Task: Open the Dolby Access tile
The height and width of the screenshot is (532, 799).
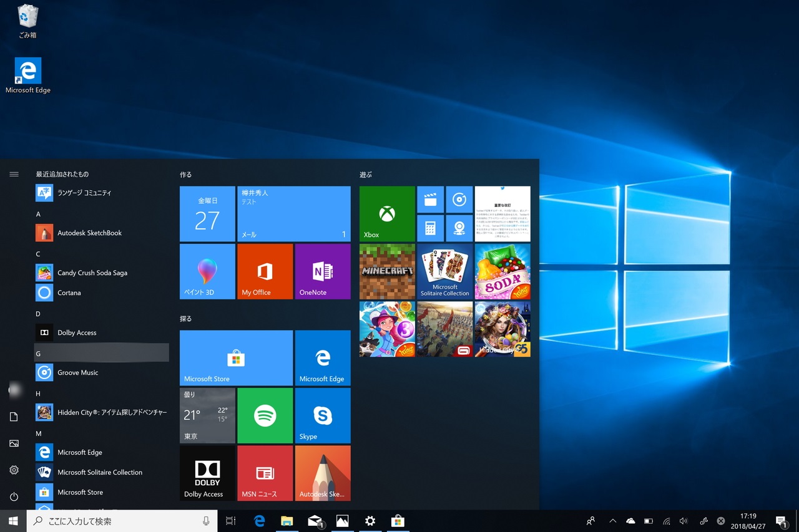Action: (207, 473)
